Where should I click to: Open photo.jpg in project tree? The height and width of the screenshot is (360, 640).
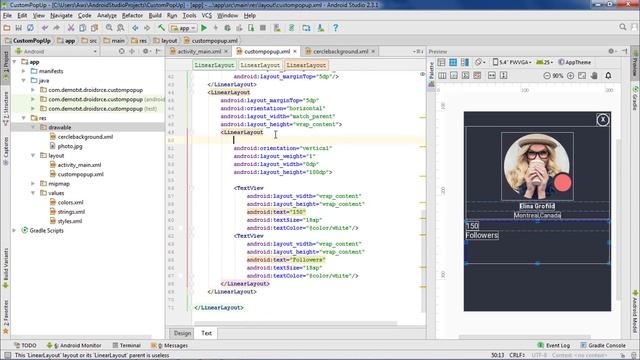click(70, 146)
